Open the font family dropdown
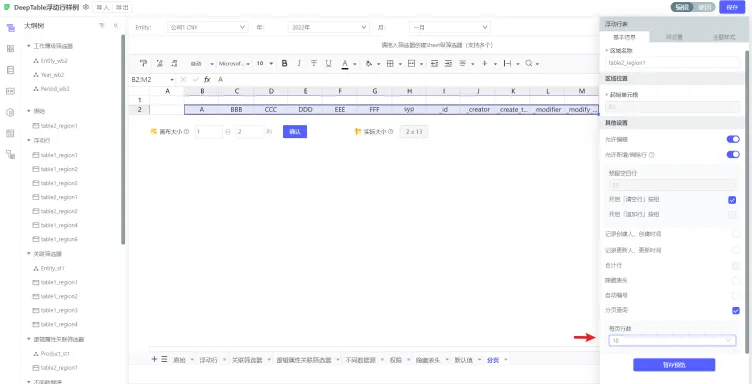 234,63
